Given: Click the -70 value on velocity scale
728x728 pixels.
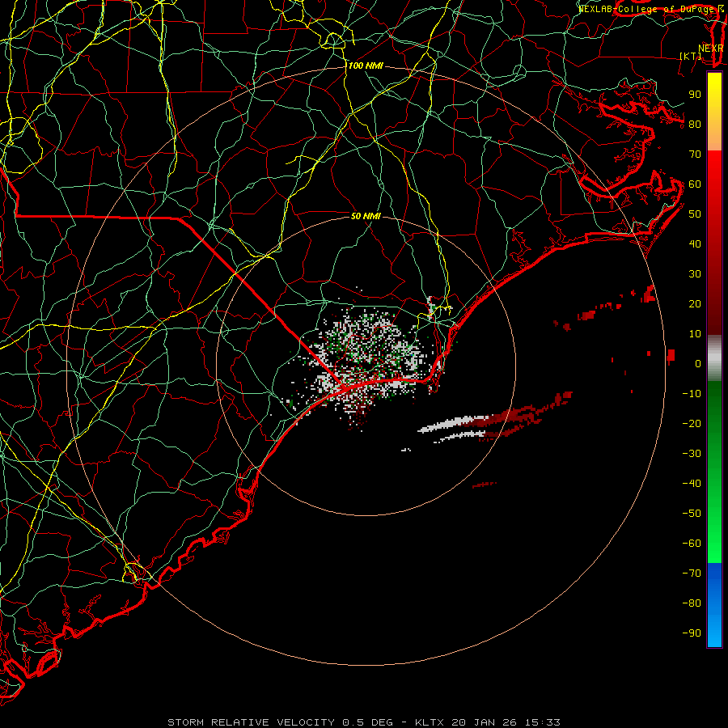Looking at the screenshot, I should click(x=692, y=574).
